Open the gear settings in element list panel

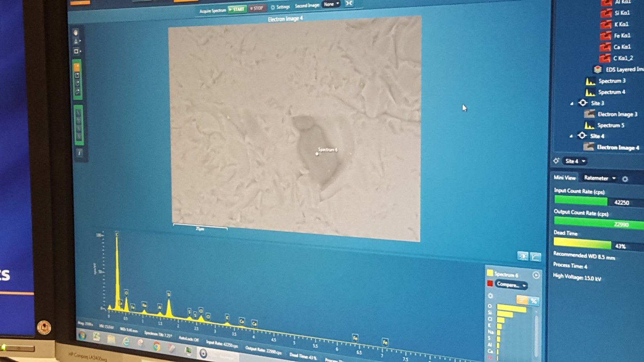coord(490,296)
